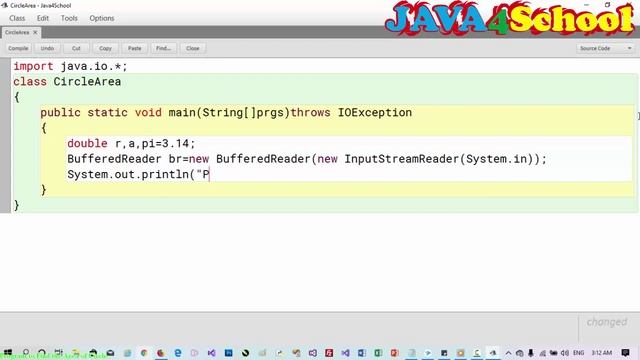Launch Microsoft Word from the taskbar

tap(362, 353)
